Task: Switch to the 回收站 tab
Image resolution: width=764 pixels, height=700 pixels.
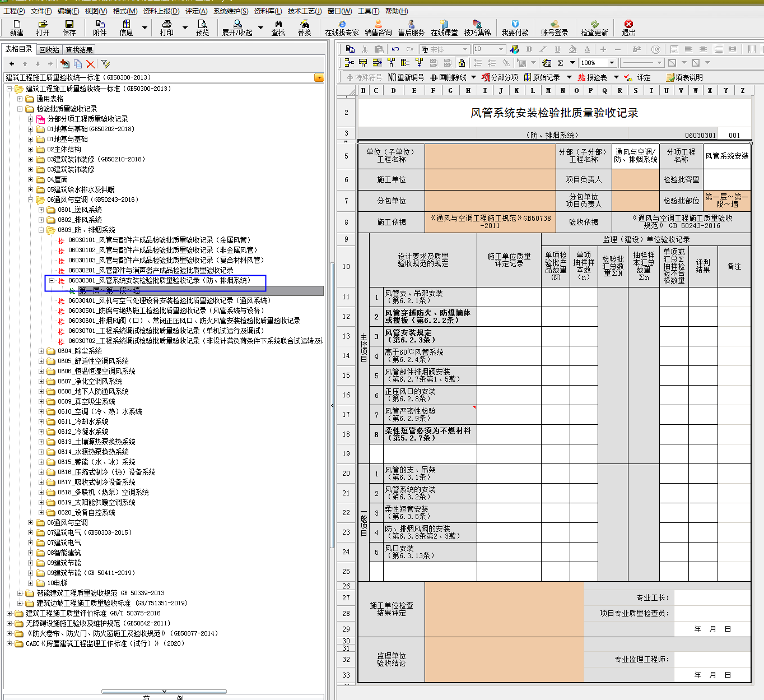Action: pos(49,50)
